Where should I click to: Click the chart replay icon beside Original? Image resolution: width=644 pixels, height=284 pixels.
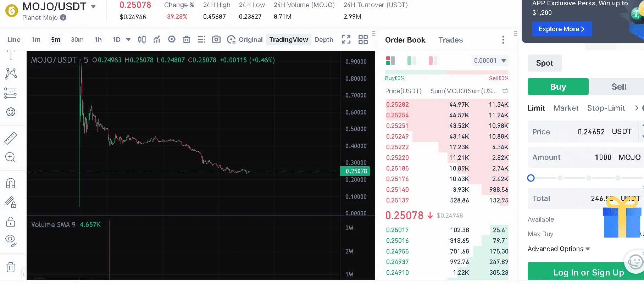[231, 40]
